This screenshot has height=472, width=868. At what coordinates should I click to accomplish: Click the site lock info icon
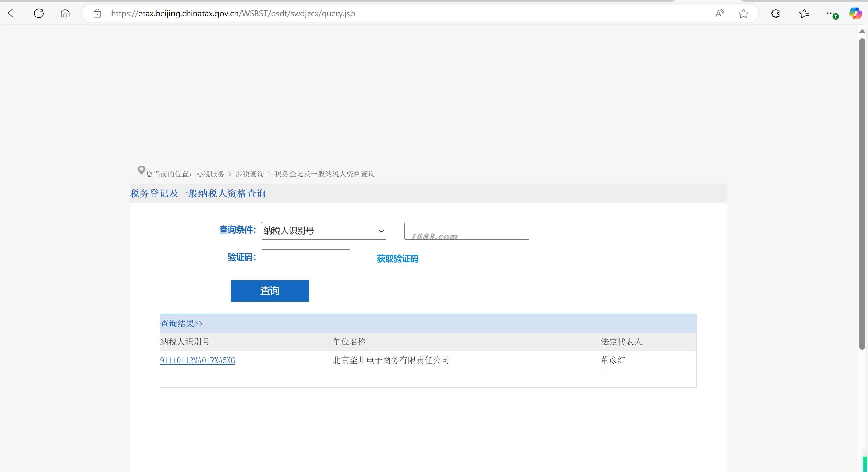pos(97,13)
